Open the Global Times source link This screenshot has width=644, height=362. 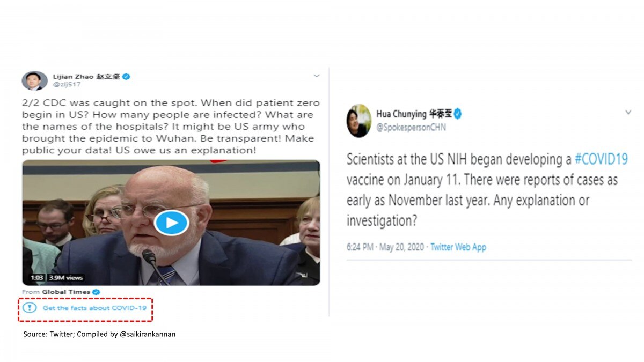click(x=74, y=292)
